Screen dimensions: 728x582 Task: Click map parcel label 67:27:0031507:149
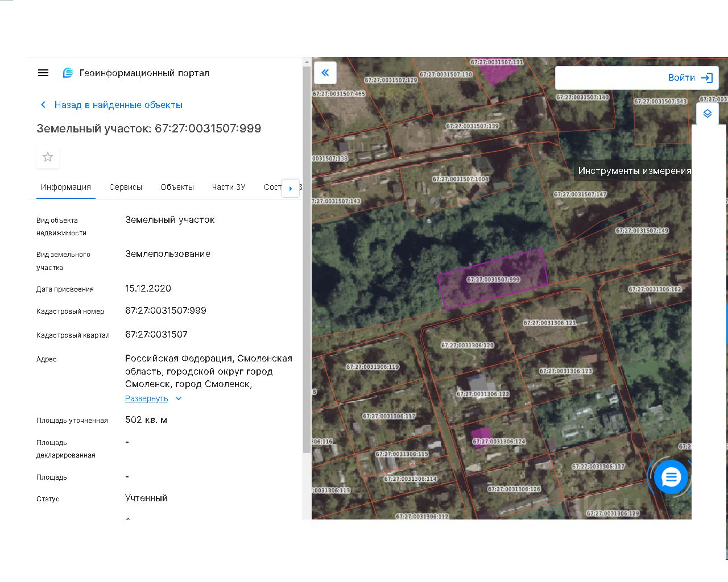click(x=642, y=231)
